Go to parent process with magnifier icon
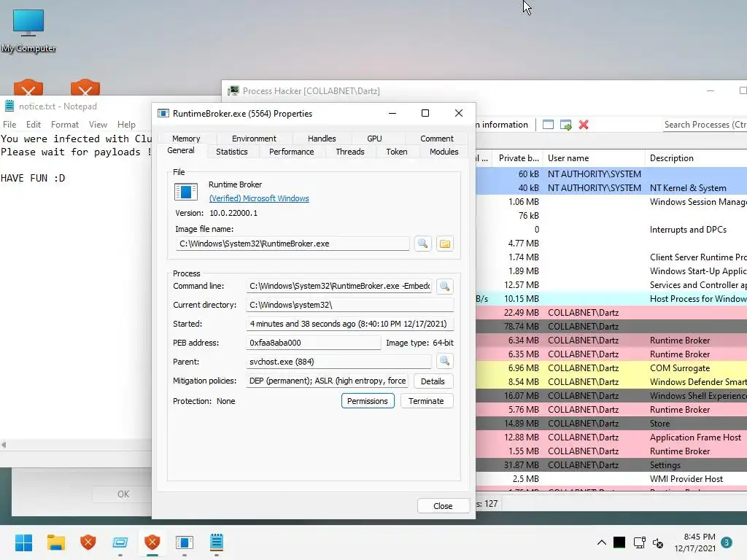Screen dimensions: 747x560 click(444, 362)
